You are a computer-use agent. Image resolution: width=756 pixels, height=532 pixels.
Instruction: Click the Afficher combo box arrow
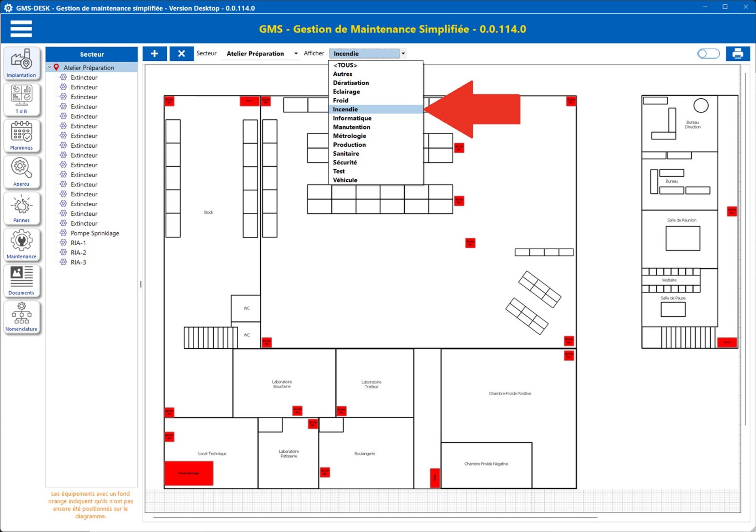click(403, 54)
